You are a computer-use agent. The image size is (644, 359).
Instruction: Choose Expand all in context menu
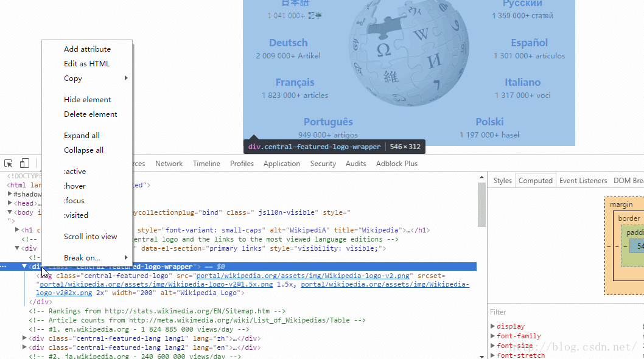coord(87,136)
